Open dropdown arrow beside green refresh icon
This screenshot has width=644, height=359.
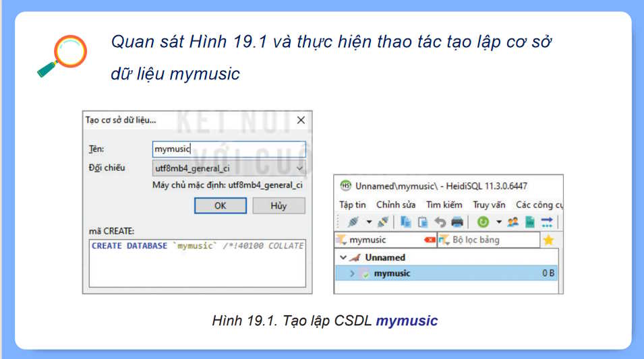[x=498, y=222]
